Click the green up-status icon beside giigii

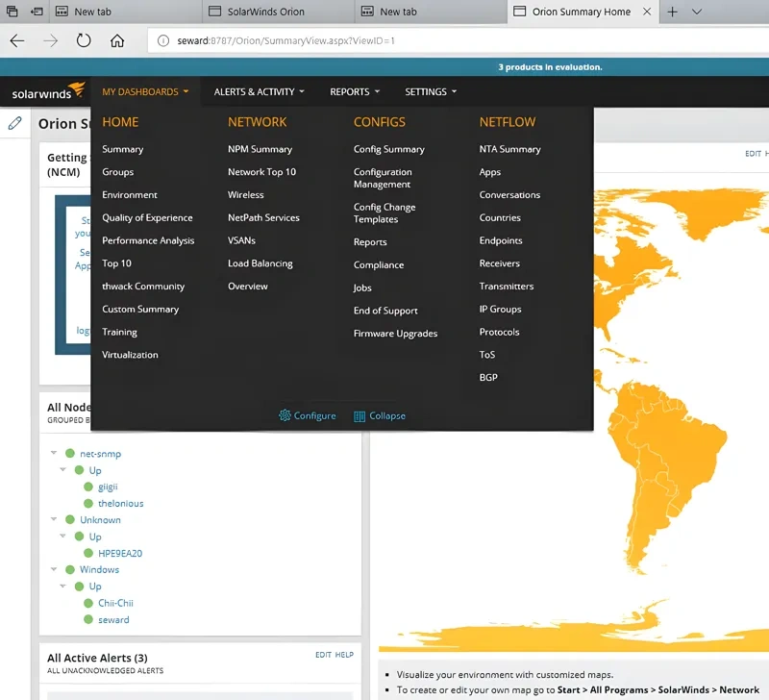pyautogui.click(x=87, y=487)
